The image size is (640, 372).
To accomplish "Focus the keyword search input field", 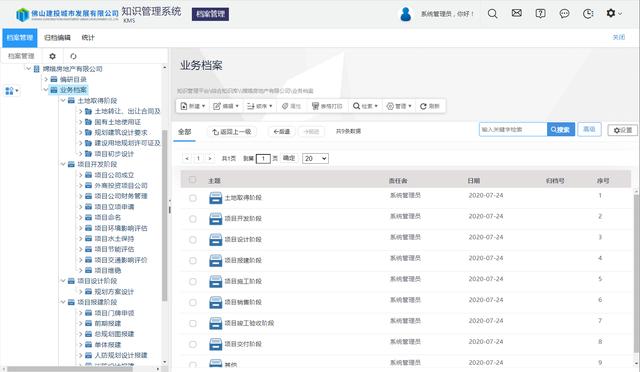I will tap(513, 129).
